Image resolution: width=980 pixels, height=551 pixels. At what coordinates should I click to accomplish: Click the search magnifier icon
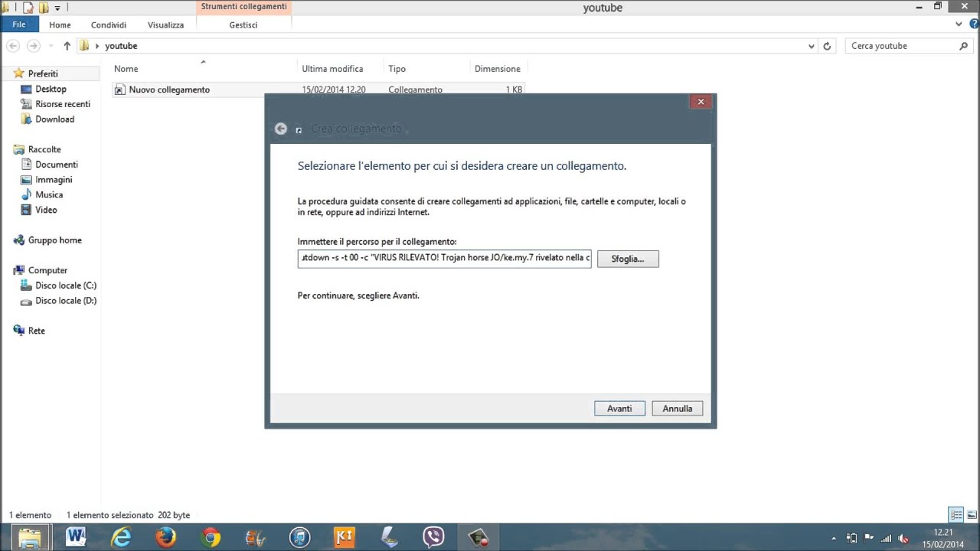click(963, 46)
